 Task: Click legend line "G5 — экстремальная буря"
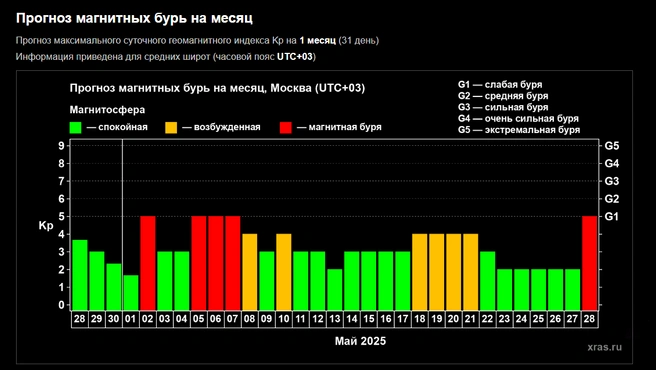519,130
